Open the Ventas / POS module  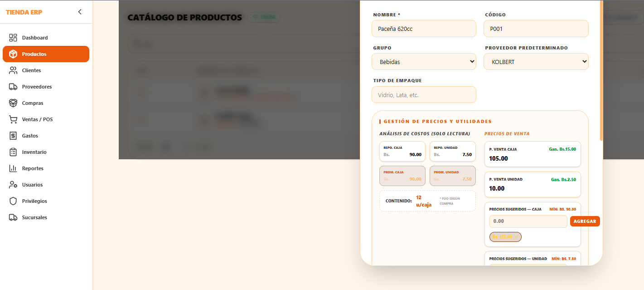click(x=46, y=119)
